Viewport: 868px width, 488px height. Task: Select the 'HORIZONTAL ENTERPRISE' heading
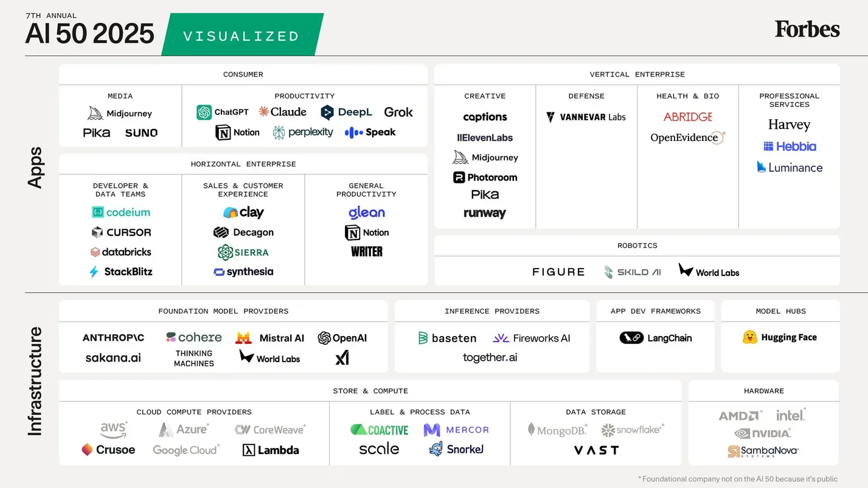pyautogui.click(x=243, y=164)
